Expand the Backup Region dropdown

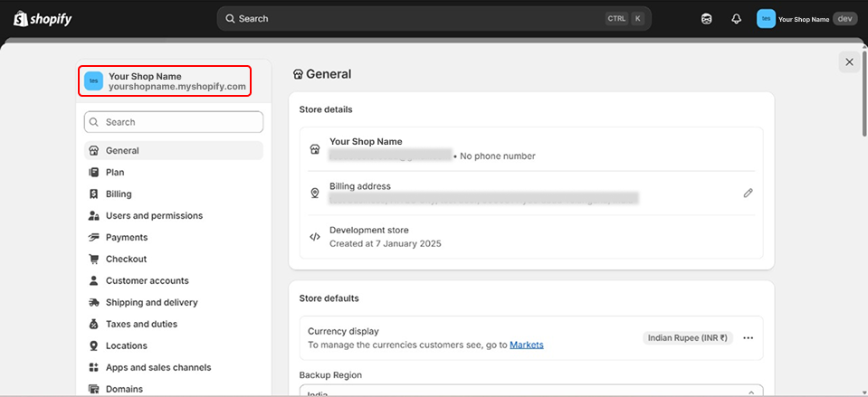[x=530, y=392]
